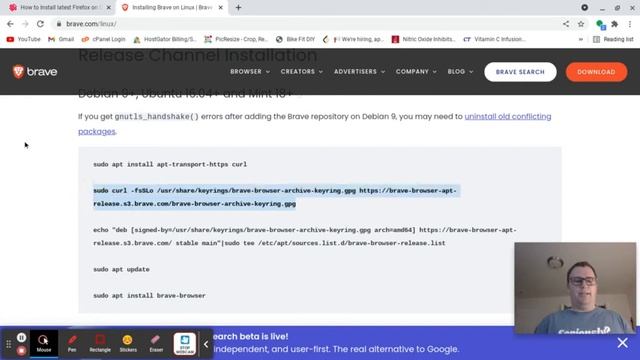Open the cPanel Login bookmark
This screenshot has width=640, height=360.
(103, 39)
